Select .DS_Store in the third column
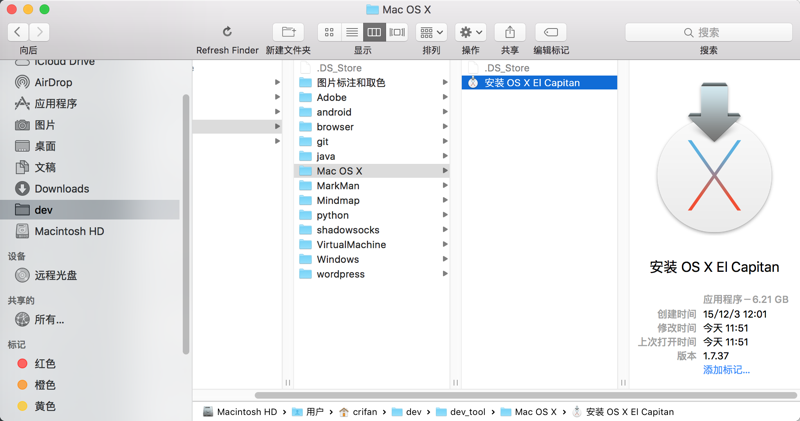This screenshot has height=421, width=800. [x=539, y=68]
